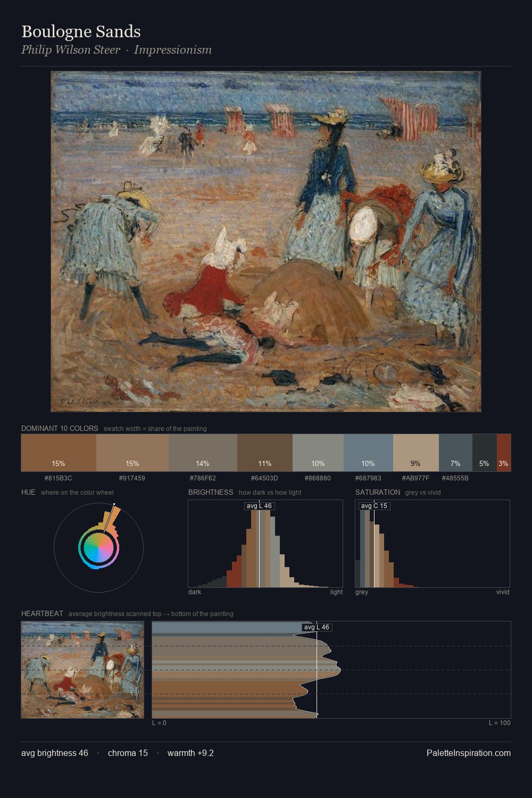Click the HEARTBEAT section heading
The height and width of the screenshot is (798, 532).
pyautogui.click(x=42, y=613)
